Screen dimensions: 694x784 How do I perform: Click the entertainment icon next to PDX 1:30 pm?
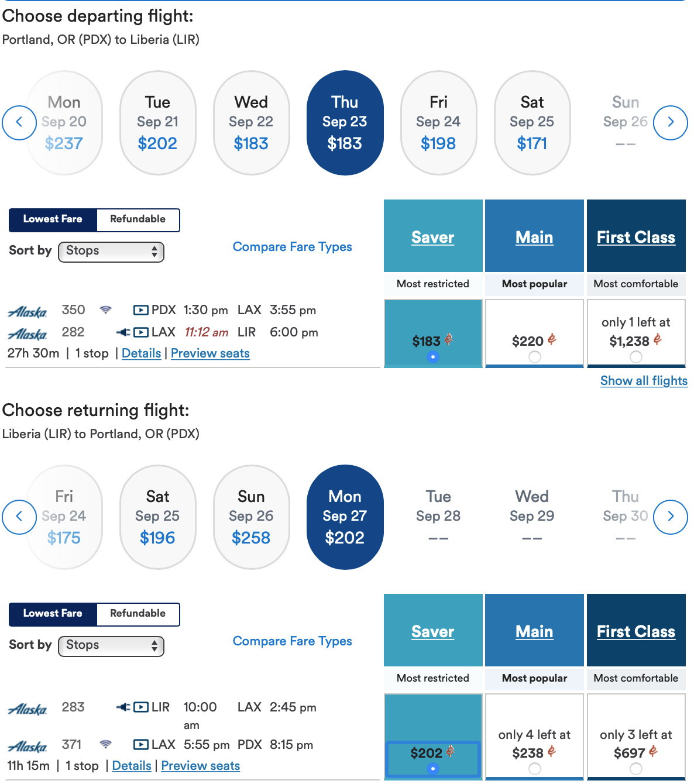(x=140, y=310)
